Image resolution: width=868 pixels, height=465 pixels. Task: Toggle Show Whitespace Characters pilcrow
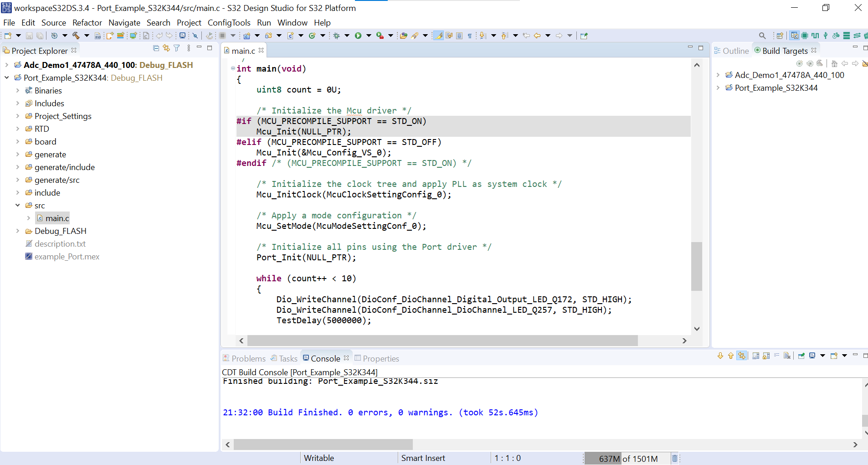[x=470, y=36]
